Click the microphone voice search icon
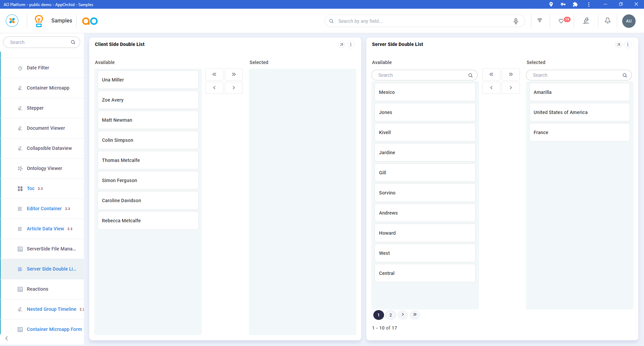 click(516, 21)
